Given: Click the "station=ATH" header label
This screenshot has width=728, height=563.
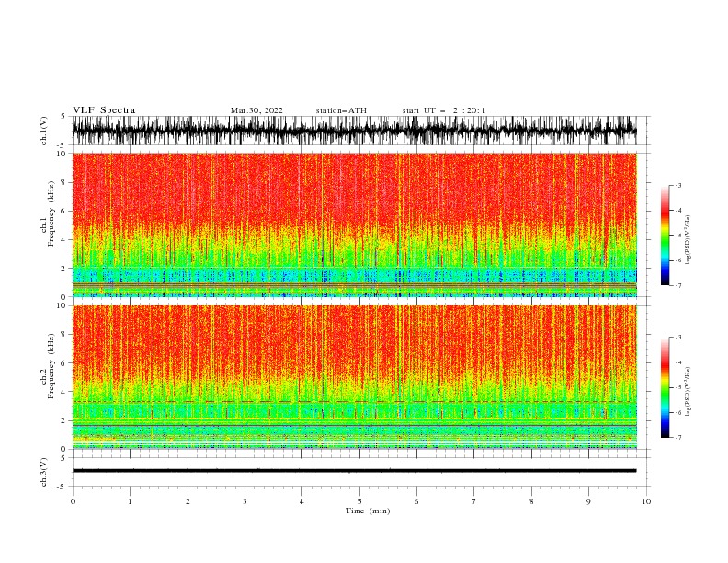Looking at the screenshot, I should 341,110.
